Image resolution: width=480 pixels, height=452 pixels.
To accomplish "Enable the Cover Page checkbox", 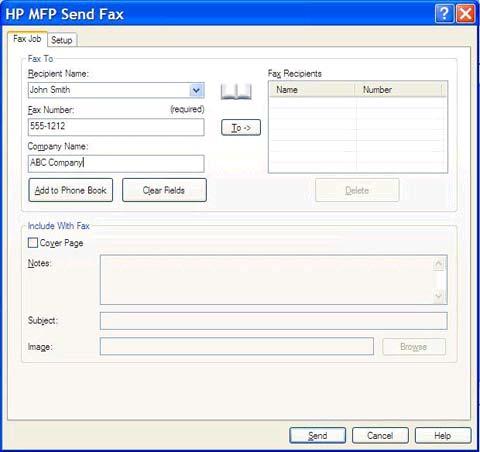I will (33, 243).
